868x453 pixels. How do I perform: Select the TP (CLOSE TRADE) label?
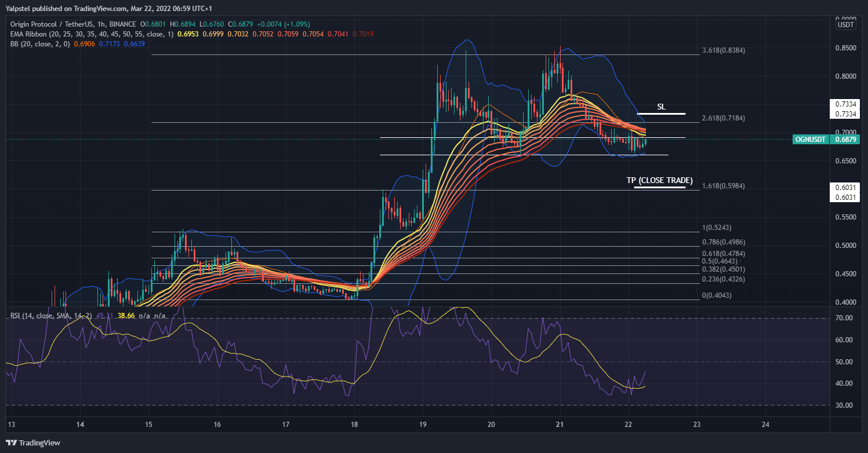[x=659, y=180]
